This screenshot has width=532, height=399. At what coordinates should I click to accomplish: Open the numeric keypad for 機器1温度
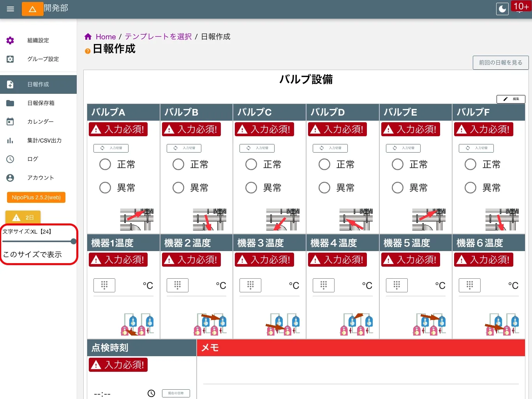point(104,285)
